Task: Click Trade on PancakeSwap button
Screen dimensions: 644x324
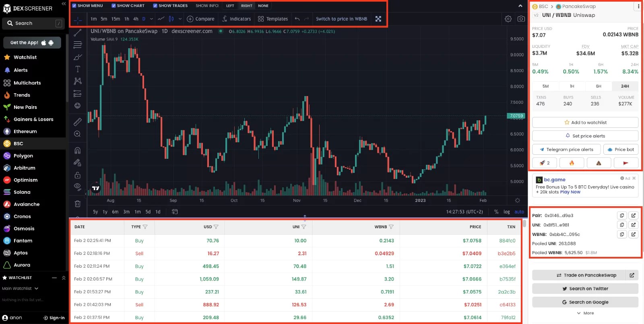Action: tap(579, 275)
